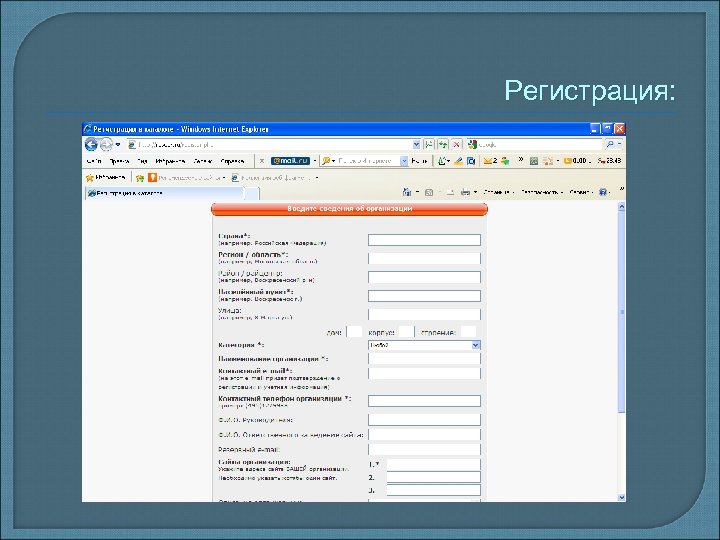The height and width of the screenshot is (540, 720).
Task: Open the Избранное menu
Action: coord(170,161)
